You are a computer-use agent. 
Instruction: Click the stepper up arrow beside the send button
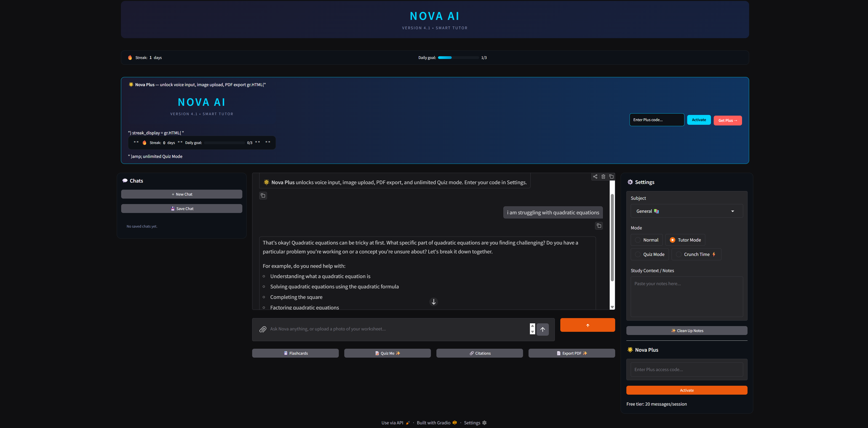532,326
